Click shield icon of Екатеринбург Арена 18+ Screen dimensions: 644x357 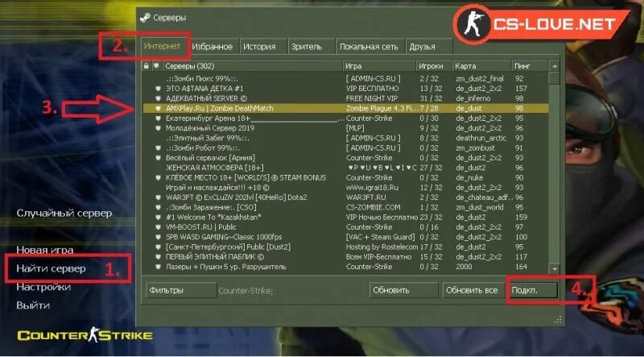pyautogui.click(x=157, y=118)
